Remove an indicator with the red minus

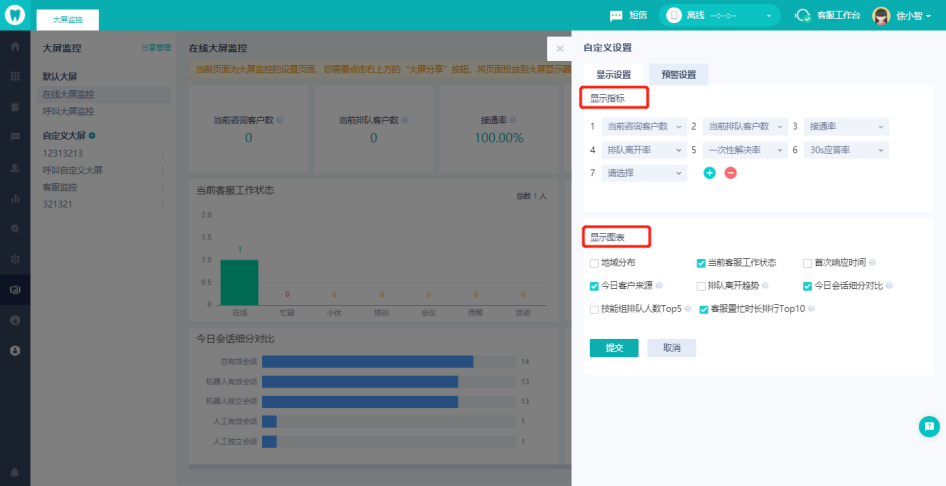click(x=731, y=173)
